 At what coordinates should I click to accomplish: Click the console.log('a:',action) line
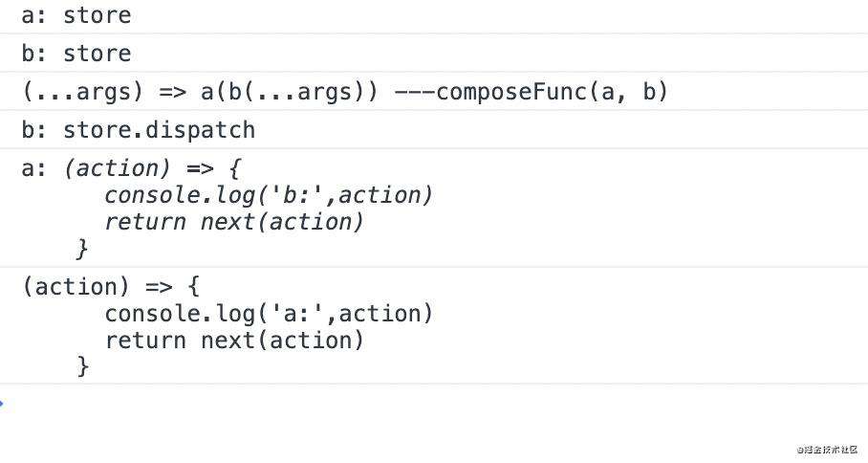point(269,314)
